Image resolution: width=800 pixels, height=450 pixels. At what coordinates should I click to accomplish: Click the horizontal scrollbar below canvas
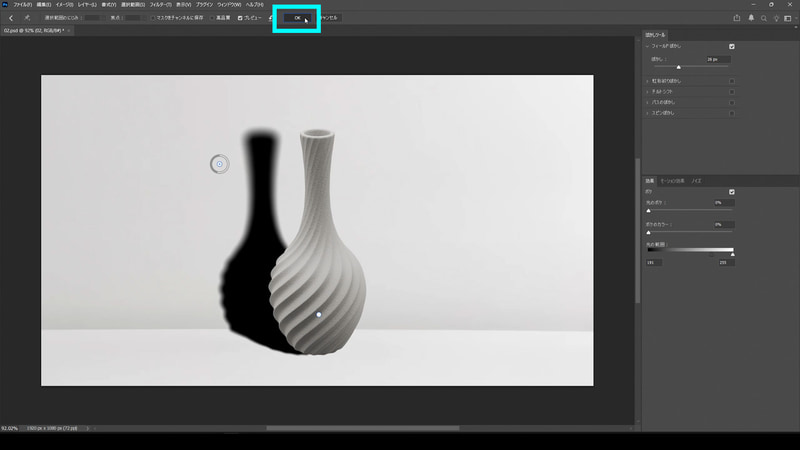363,429
